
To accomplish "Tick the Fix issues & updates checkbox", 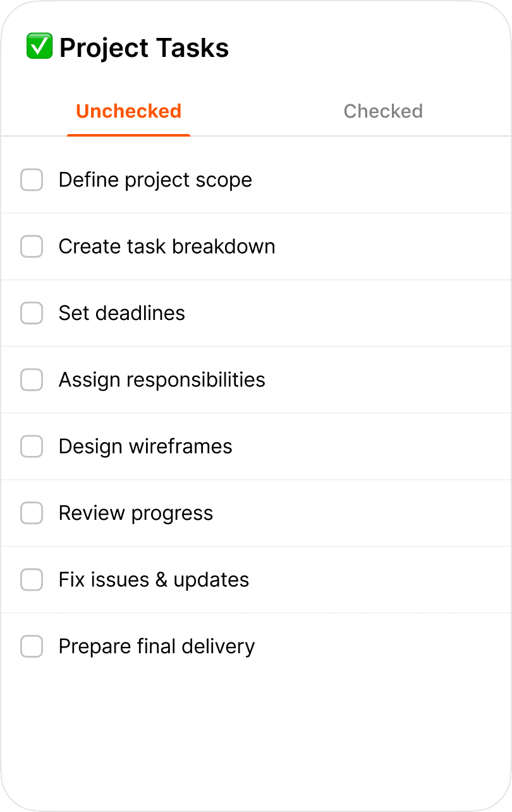I will coord(32,580).
